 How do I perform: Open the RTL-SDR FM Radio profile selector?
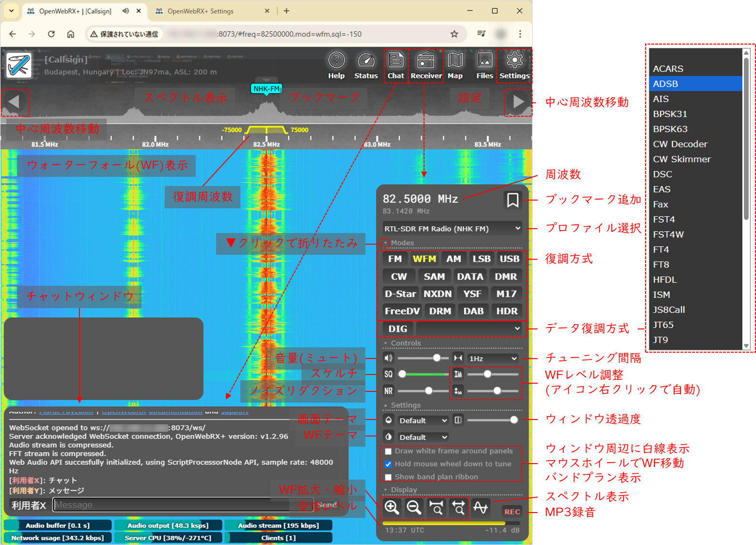pos(452,228)
